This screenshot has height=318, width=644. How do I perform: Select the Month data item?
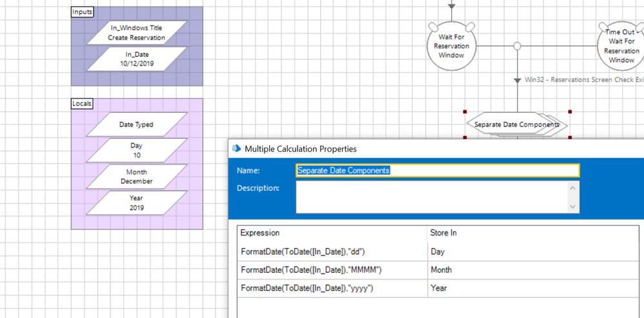tap(136, 177)
